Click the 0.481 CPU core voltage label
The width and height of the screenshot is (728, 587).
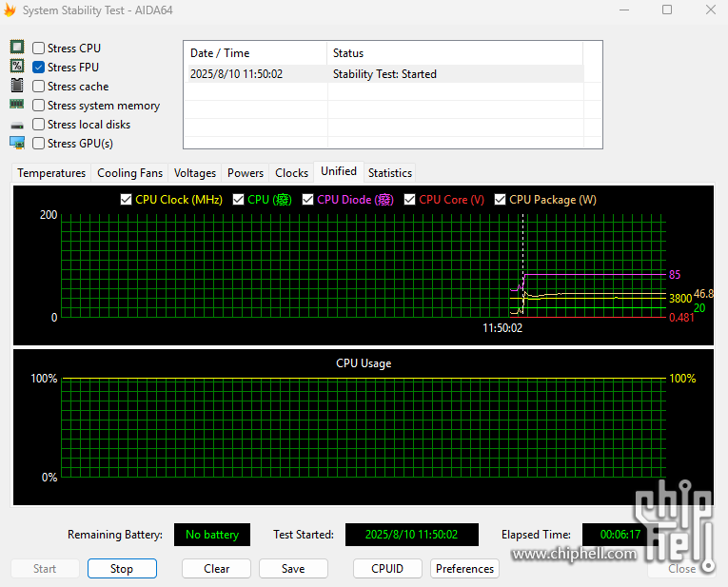(x=681, y=318)
